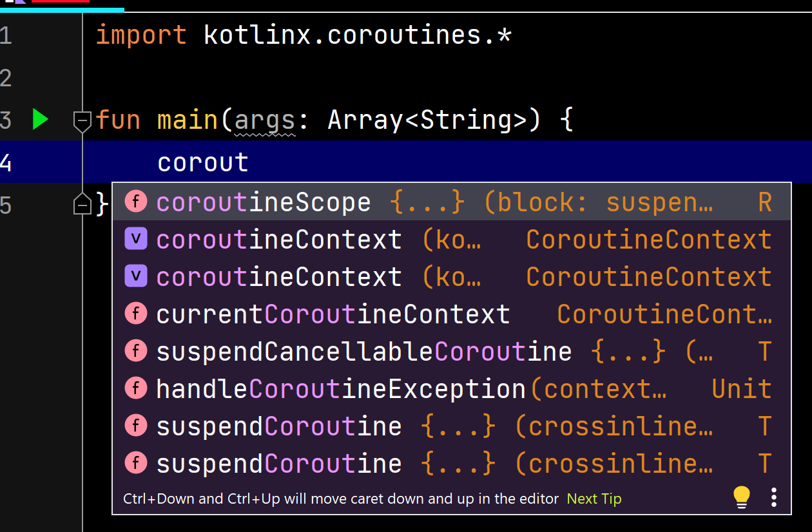Click the typed word corout on line 4
The width and height of the screenshot is (812, 532).
(x=203, y=162)
